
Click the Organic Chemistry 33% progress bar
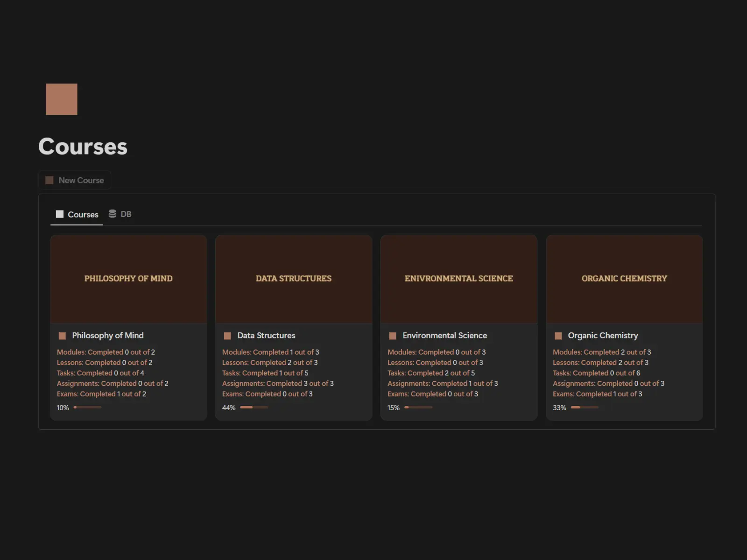tap(585, 407)
